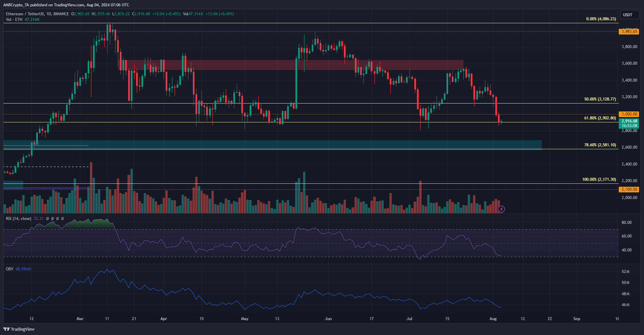
Task: Click the Vol · ETH volume legend
Action: click(14, 20)
